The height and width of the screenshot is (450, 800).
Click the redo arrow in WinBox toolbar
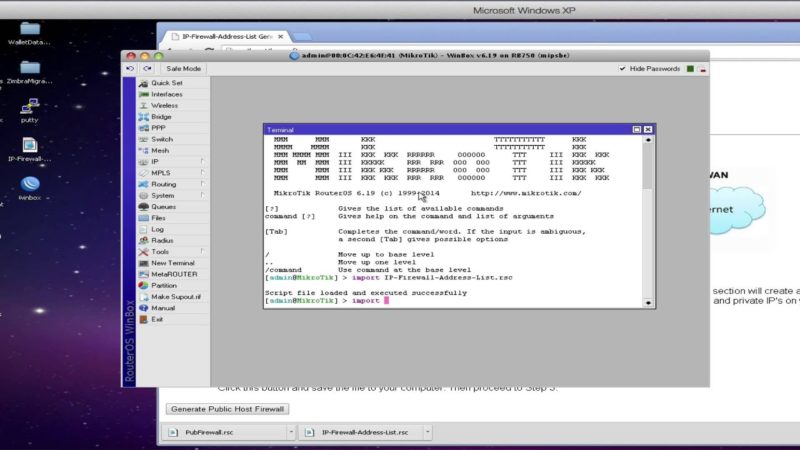[x=146, y=69]
